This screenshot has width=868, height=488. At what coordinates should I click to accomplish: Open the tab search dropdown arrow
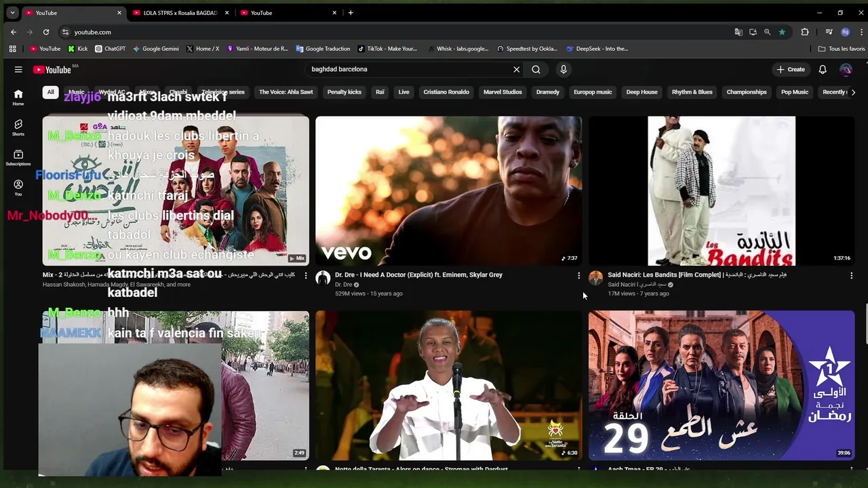point(12,13)
